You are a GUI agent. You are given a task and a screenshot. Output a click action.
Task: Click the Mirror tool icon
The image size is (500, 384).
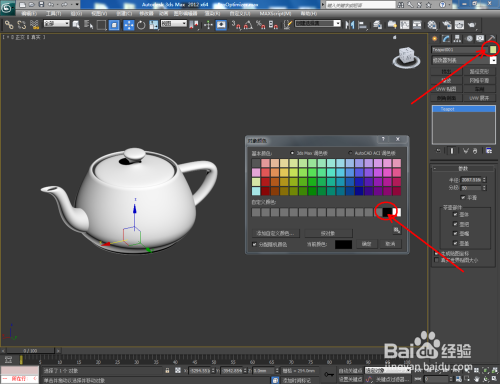point(350,25)
